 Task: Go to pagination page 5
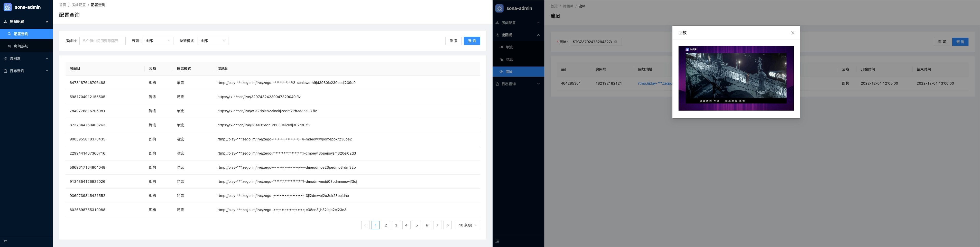pyautogui.click(x=417, y=225)
